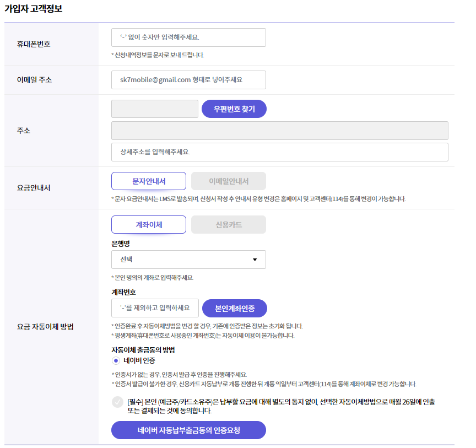Click the postal code input box

(154, 109)
